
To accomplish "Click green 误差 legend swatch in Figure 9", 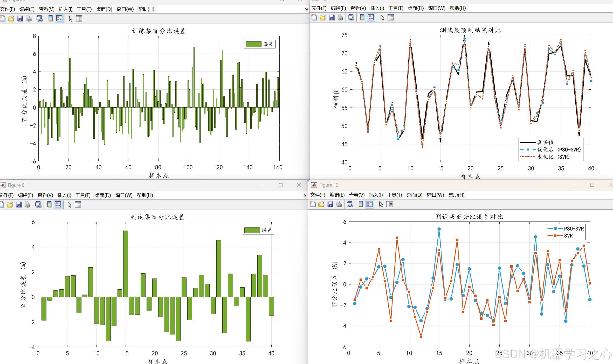I will [x=252, y=230].
